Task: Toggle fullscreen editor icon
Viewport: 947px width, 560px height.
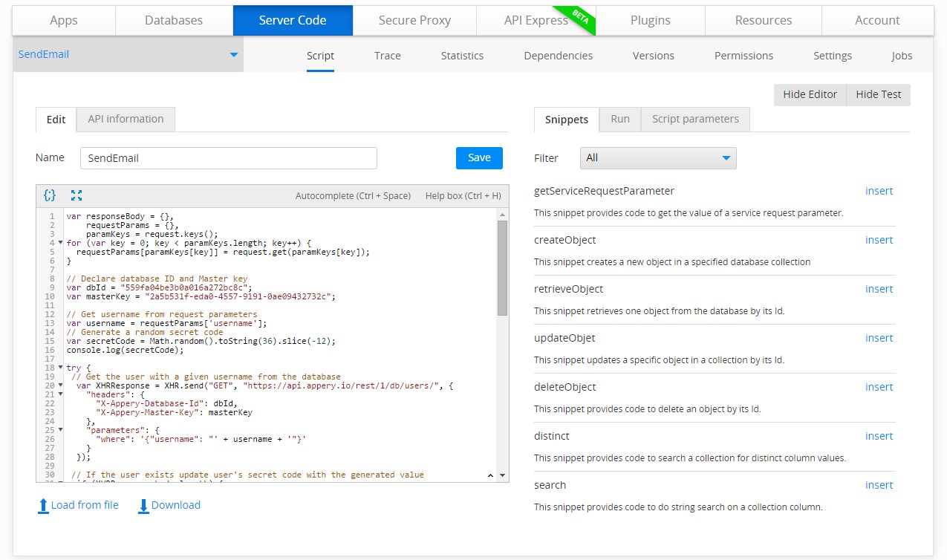Action: [77, 195]
